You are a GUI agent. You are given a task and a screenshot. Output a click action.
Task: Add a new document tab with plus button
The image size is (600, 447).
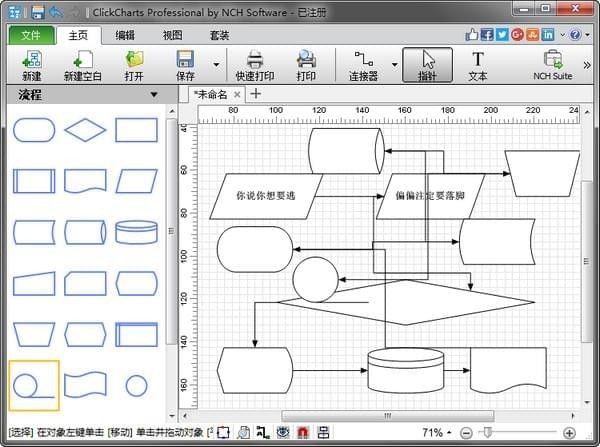coord(256,94)
